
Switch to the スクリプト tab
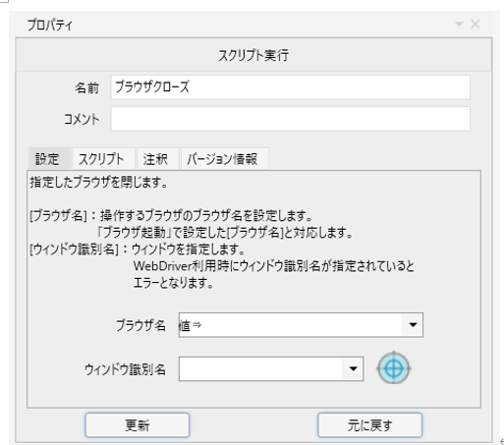pyautogui.click(x=101, y=159)
